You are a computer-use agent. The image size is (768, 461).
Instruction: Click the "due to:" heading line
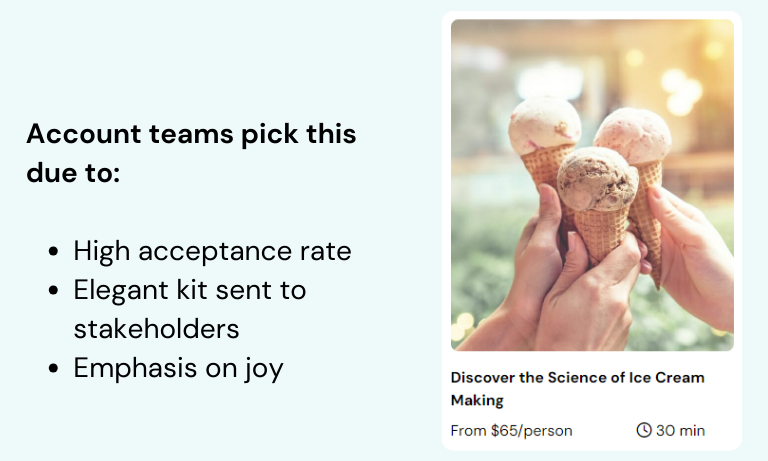73,173
